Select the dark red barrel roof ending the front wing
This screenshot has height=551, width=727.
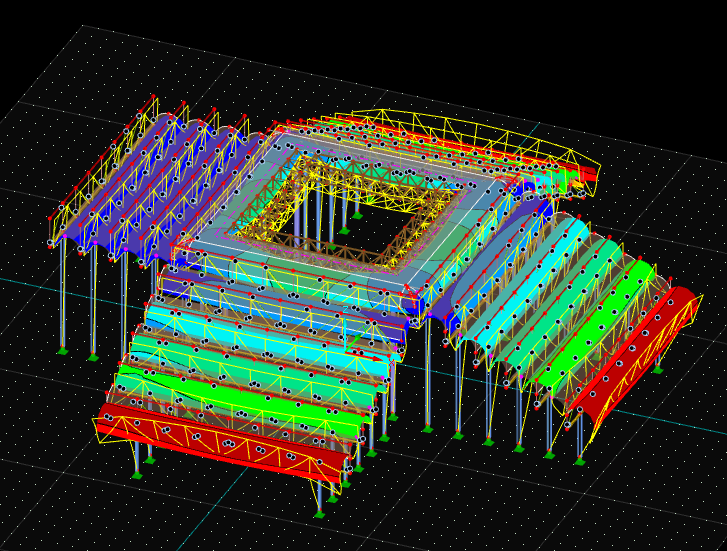click(223, 443)
